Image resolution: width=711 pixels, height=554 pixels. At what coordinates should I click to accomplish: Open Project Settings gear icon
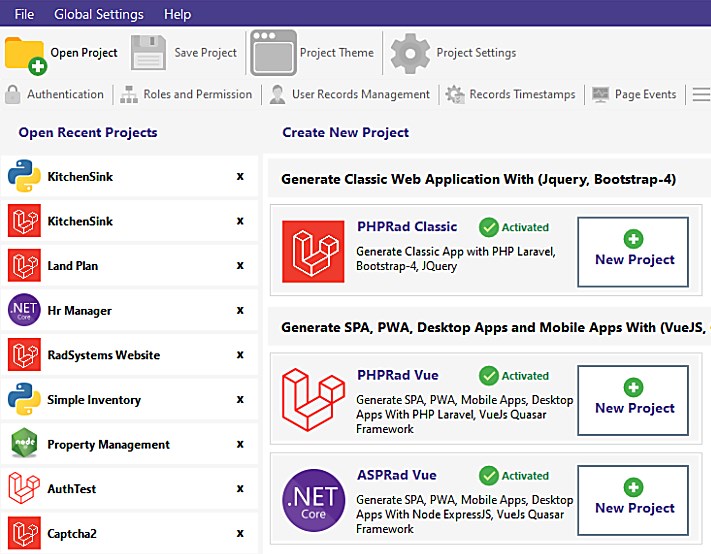[409, 53]
